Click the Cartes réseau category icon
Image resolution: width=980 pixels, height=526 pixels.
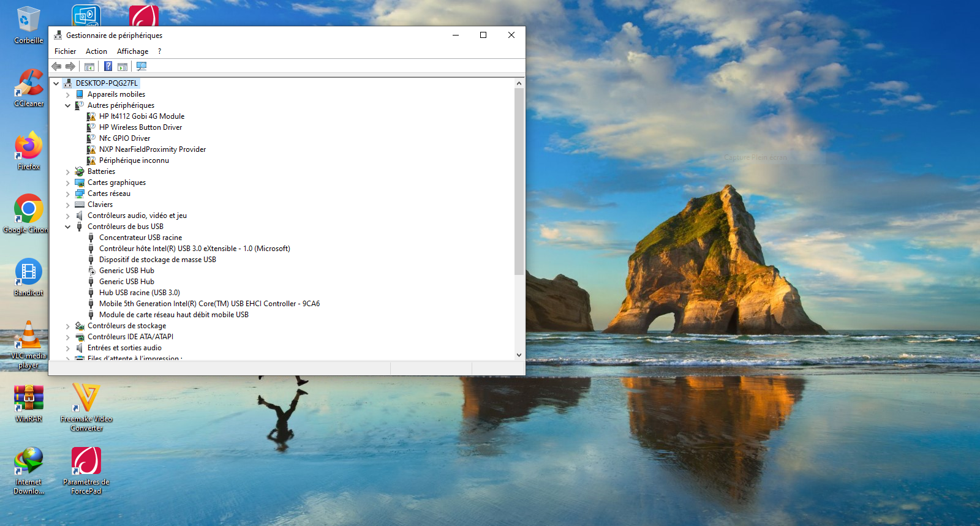tap(80, 193)
